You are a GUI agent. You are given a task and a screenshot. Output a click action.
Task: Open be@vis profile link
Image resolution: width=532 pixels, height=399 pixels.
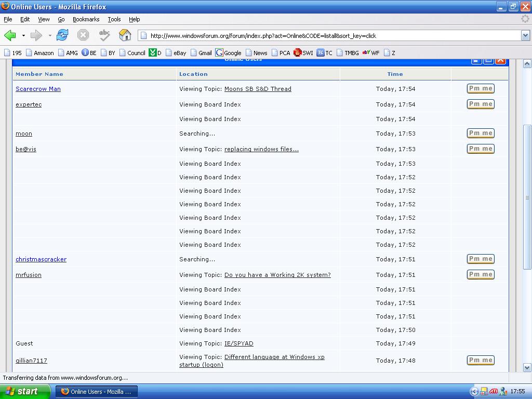point(26,149)
